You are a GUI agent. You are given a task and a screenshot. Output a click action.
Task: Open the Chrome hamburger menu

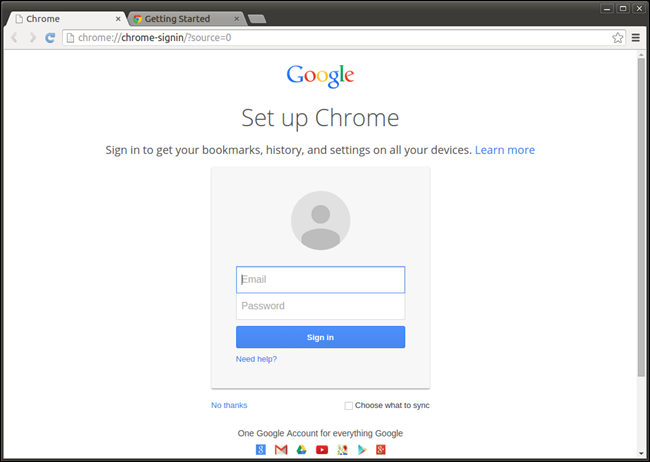click(x=635, y=38)
